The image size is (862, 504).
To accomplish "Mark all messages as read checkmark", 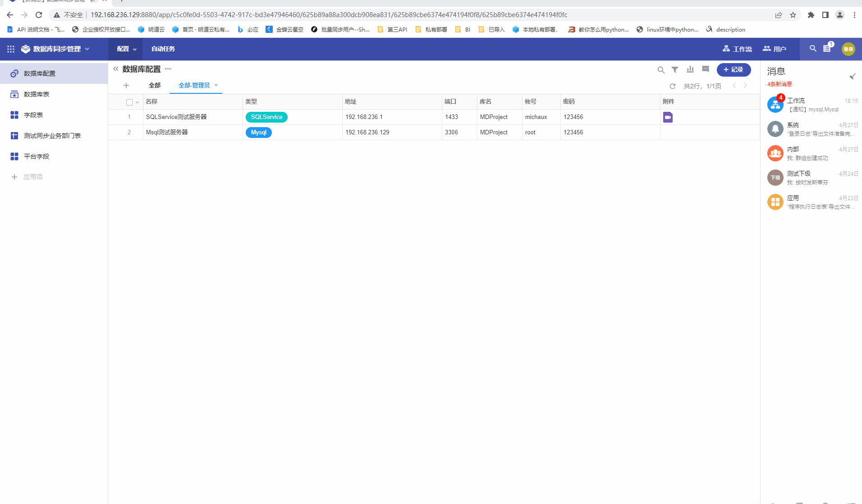I will coord(852,76).
